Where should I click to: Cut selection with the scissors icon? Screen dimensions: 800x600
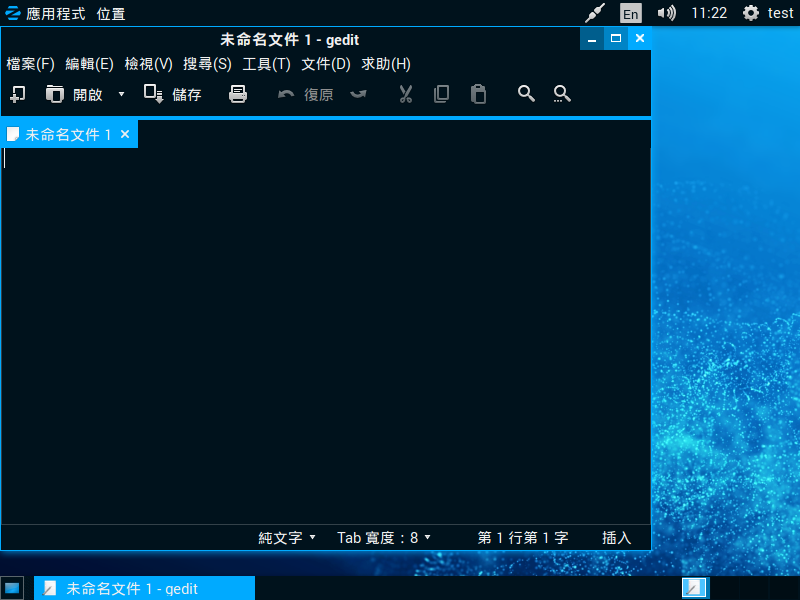click(x=406, y=94)
